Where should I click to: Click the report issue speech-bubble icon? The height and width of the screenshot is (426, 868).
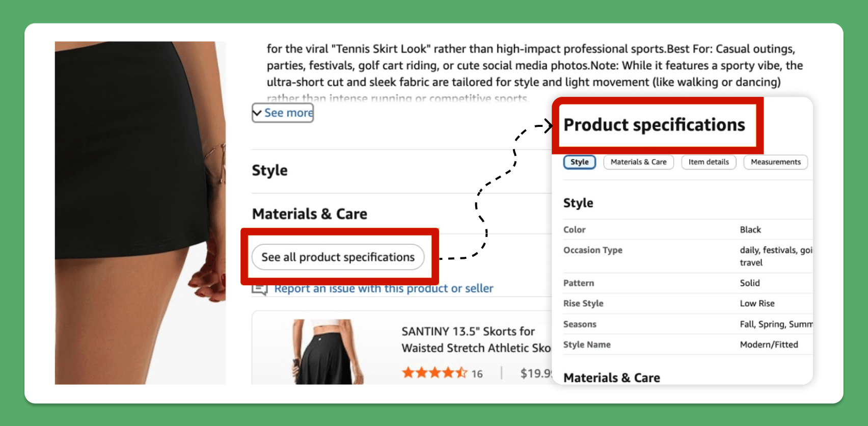[260, 289]
